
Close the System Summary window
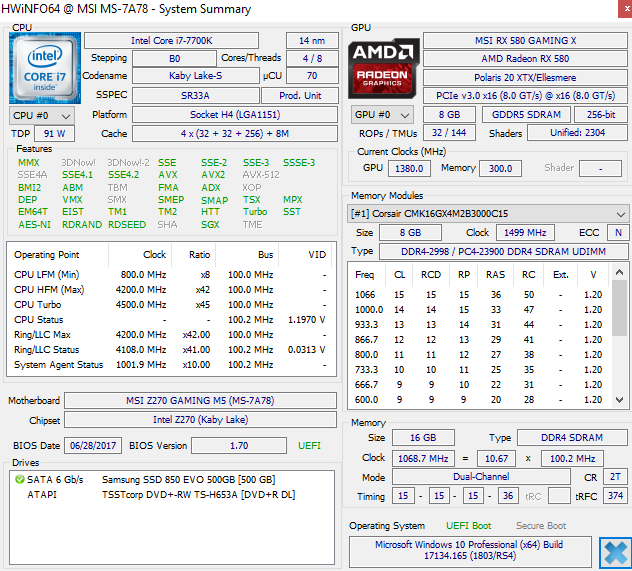click(625, 9)
